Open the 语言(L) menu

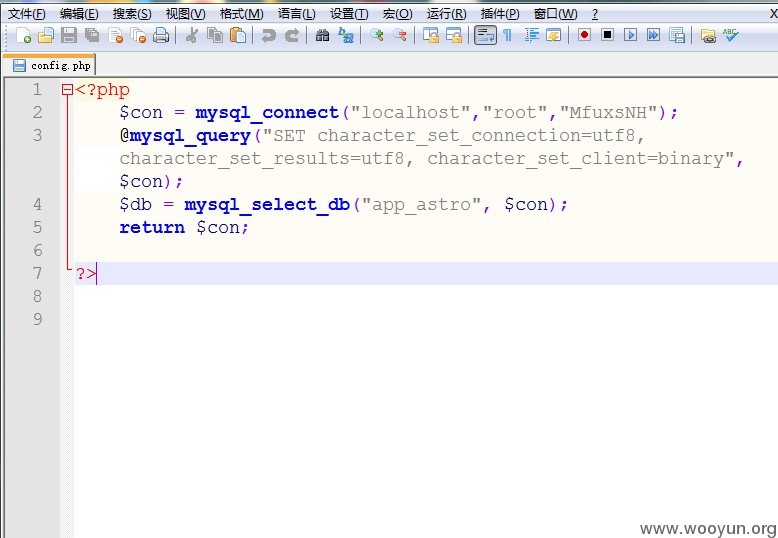(x=296, y=14)
